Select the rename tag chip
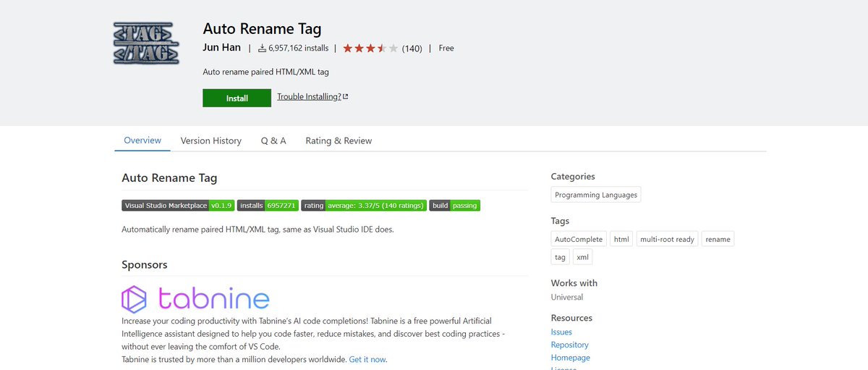Viewport: 868px width, 370px height. tap(718, 239)
